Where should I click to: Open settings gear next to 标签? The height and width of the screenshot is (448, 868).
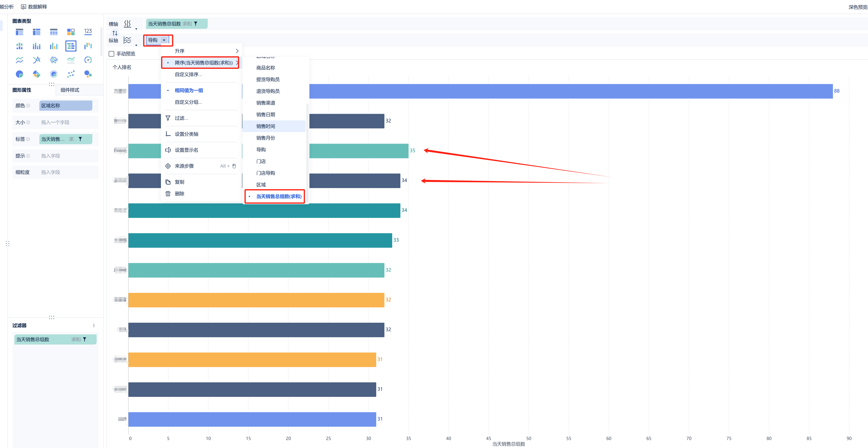28,139
